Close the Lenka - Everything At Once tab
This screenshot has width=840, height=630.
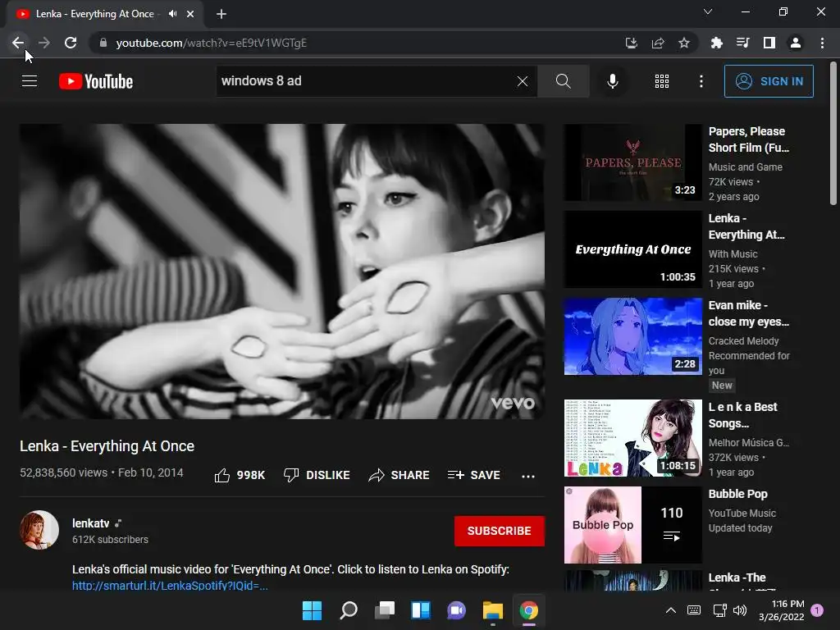point(190,14)
